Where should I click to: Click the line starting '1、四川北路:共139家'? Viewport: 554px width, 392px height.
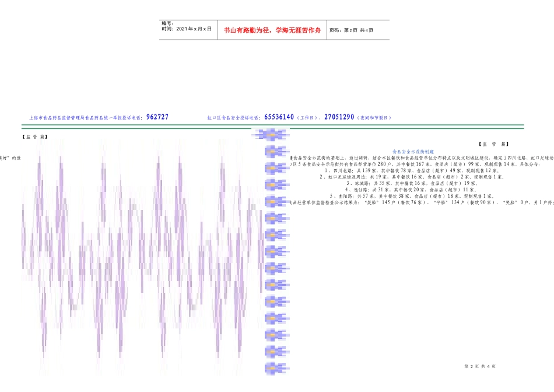click(x=412, y=171)
